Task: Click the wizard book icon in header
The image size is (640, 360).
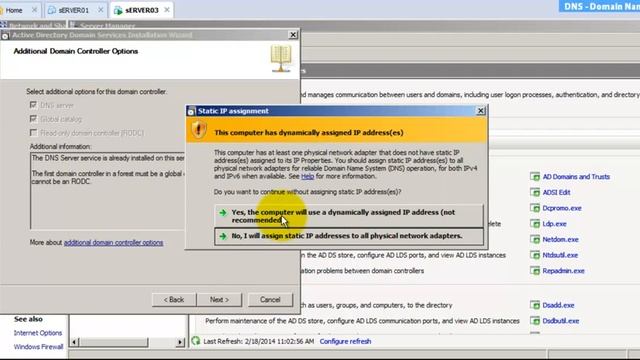Action: point(281,58)
